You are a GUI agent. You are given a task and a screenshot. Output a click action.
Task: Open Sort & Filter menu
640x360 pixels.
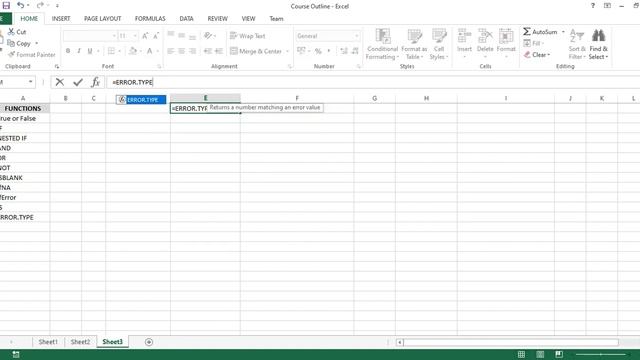click(x=577, y=44)
